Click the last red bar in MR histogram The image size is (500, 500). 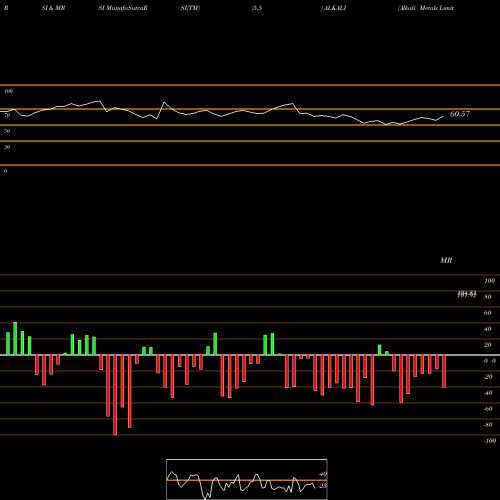(x=444, y=371)
